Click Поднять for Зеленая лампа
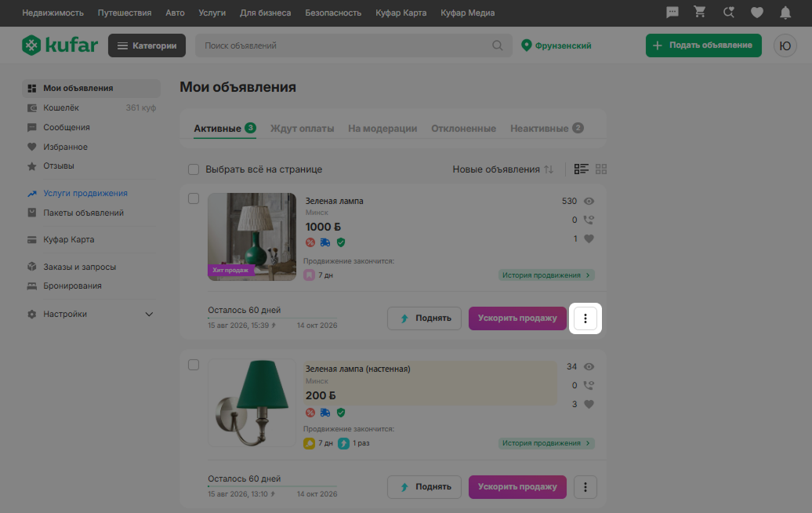 click(424, 318)
